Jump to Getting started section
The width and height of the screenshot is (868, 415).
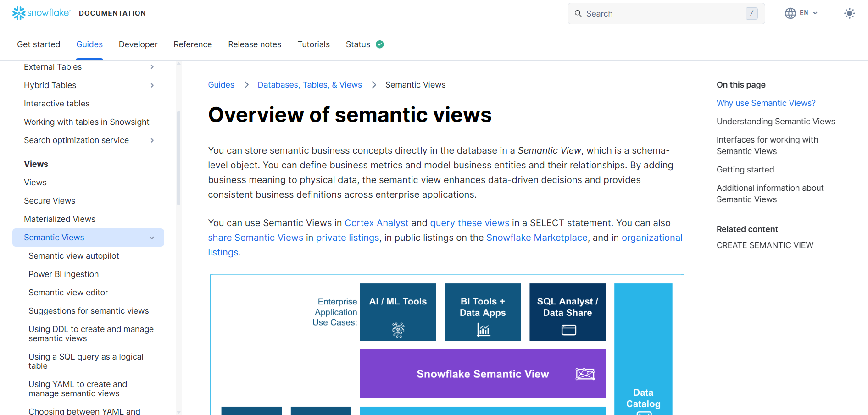[x=746, y=170]
